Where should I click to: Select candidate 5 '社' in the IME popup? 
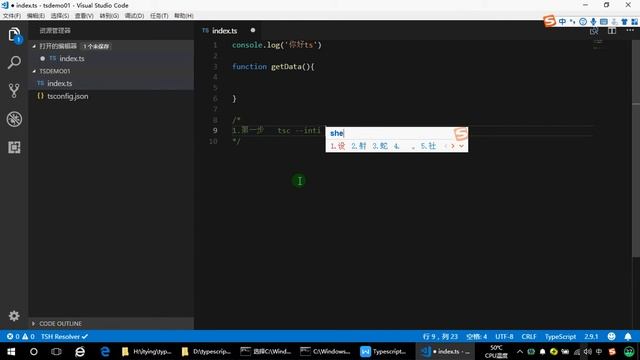click(x=428, y=146)
